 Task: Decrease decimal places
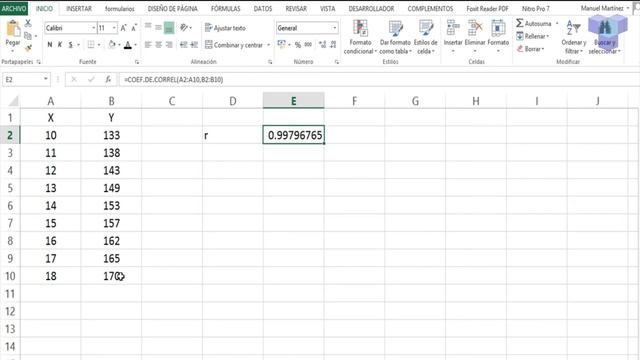click(x=333, y=44)
